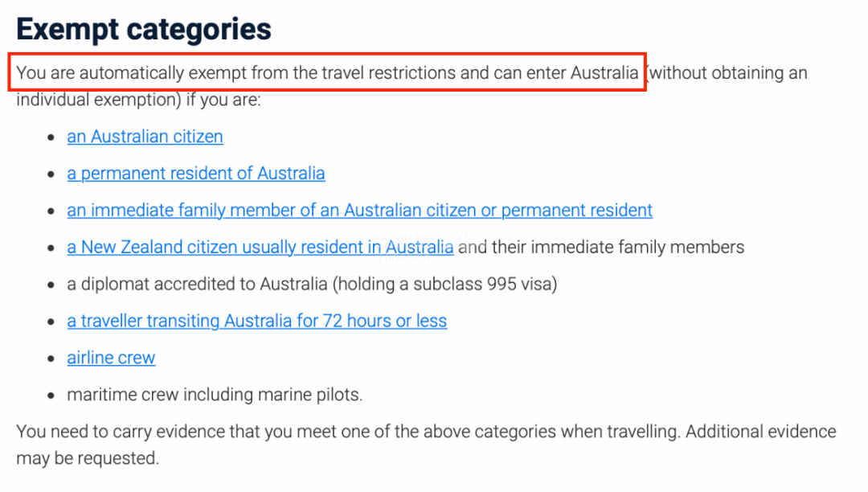Click the red-boxed "automatically exempt" sentence
This screenshot has height=492, width=868.
tap(327, 73)
